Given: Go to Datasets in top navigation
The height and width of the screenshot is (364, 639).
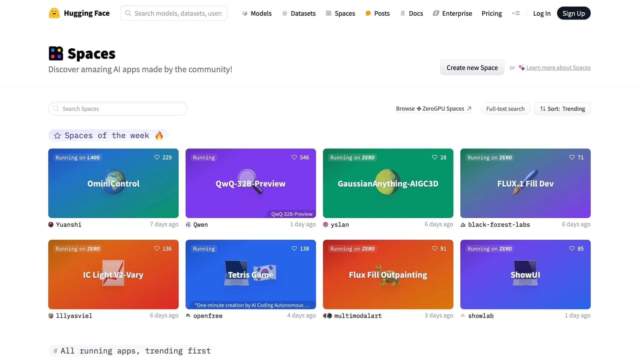Looking at the screenshot, I should [x=299, y=13].
